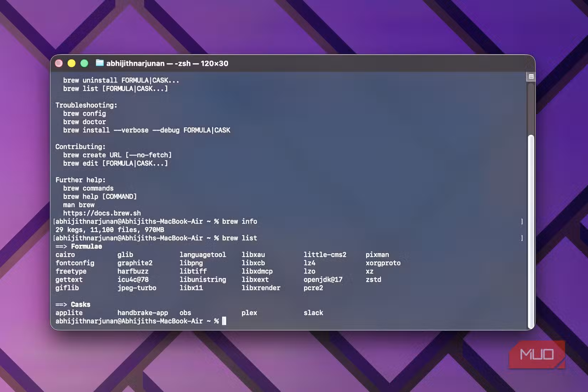Click the 'lz4' formula name

pos(309,263)
